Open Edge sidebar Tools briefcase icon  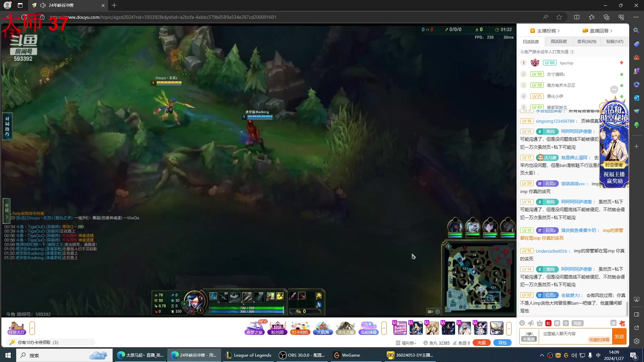click(x=636, y=58)
